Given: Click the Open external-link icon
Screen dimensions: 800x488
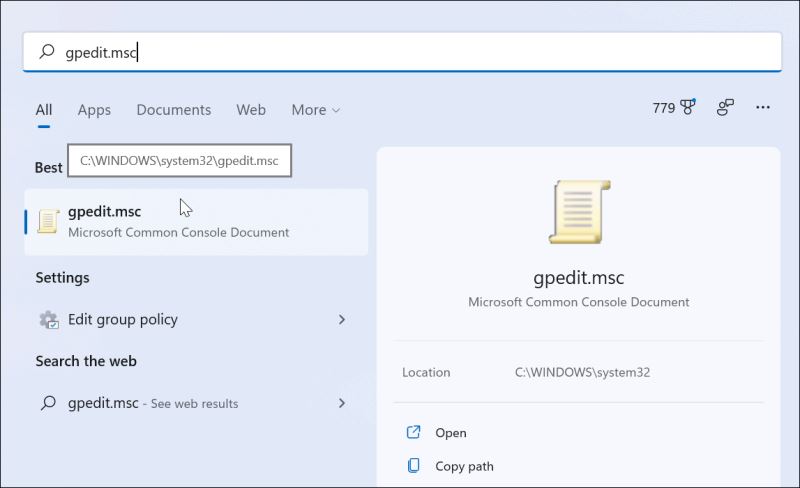Looking at the screenshot, I should tap(413, 432).
